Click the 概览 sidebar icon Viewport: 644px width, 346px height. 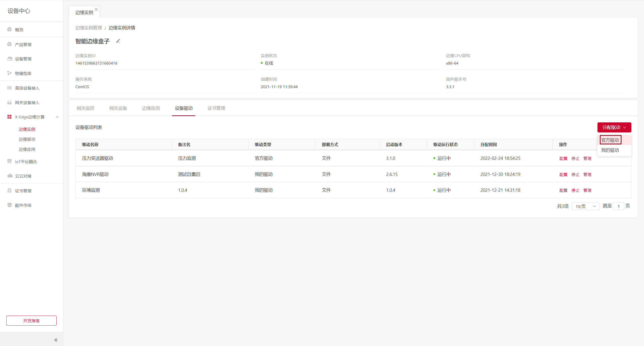[x=10, y=29]
